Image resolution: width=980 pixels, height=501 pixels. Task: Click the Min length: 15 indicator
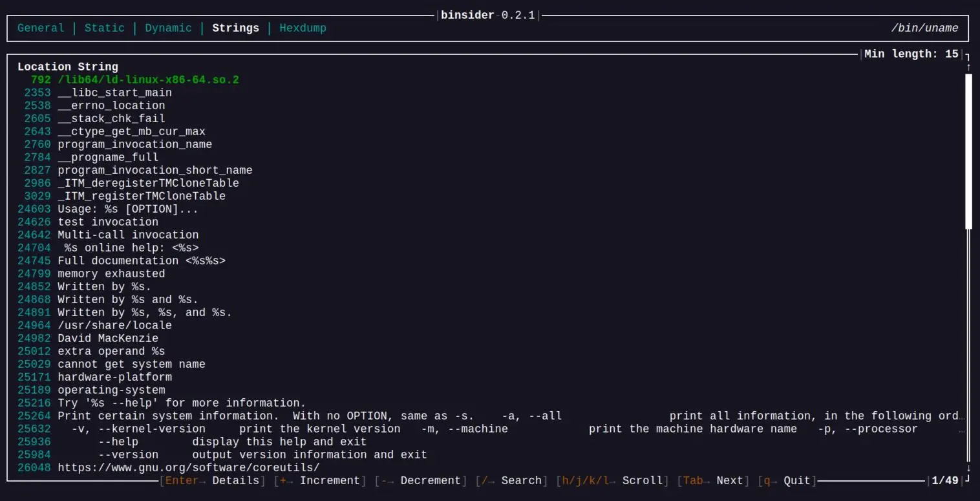click(x=911, y=54)
